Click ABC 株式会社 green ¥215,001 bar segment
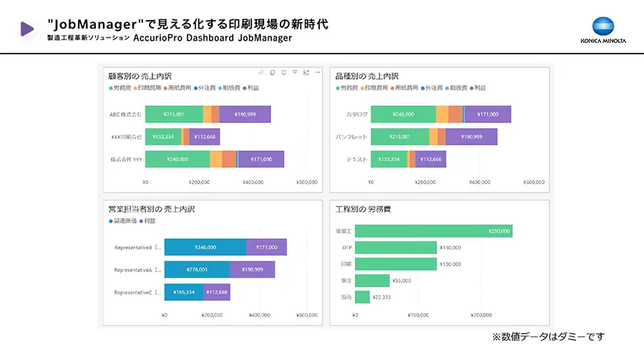 click(x=174, y=114)
